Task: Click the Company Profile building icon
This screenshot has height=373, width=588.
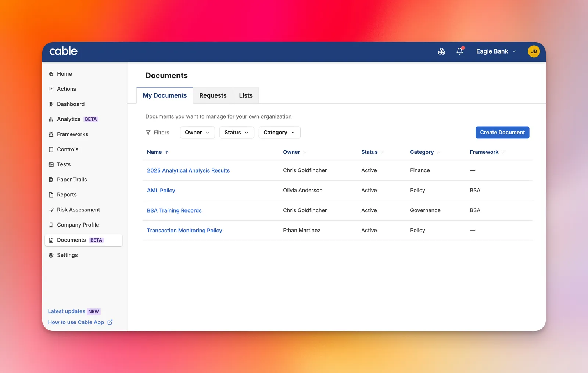Action: tap(51, 225)
